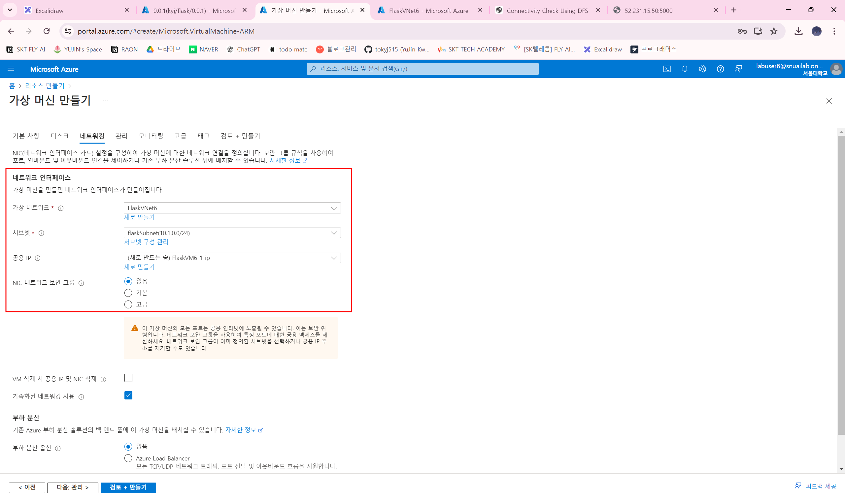Show info for 가속화된 네트워킹 사용
This screenshot has width=845, height=504.
[x=81, y=397]
